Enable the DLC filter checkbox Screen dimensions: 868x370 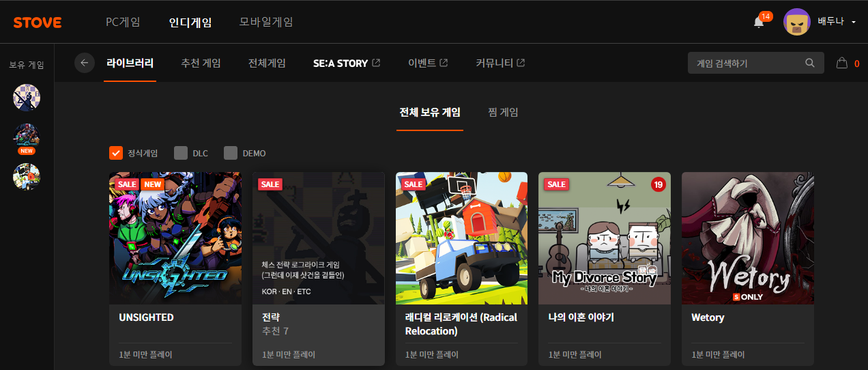point(181,153)
